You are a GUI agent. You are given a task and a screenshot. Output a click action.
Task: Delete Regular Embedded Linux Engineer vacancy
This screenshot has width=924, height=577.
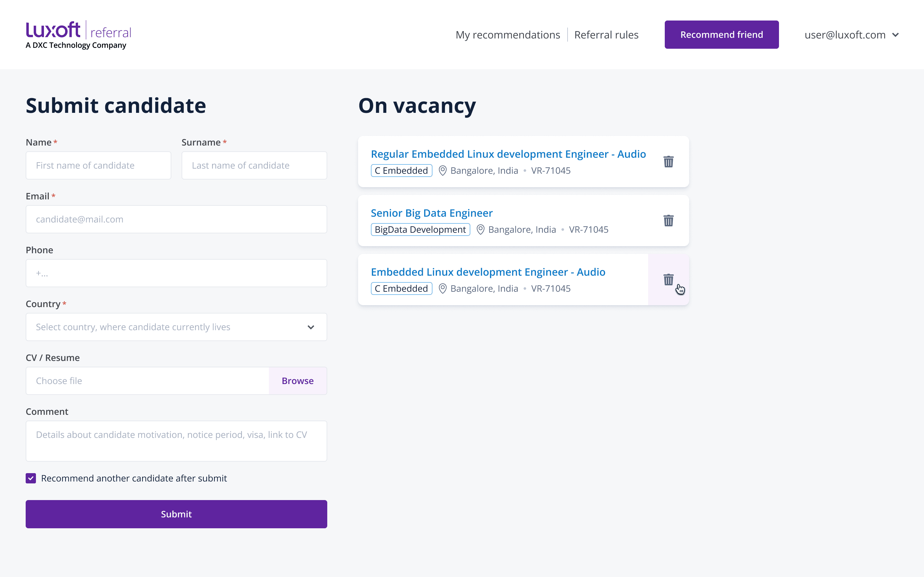point(668,162)
